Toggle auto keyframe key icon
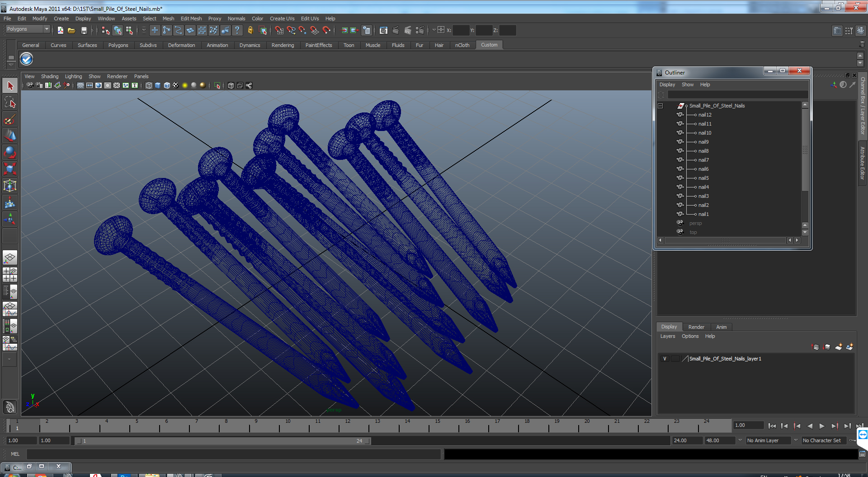The width and height of the screenshot is (868, 477). (852, 440)
